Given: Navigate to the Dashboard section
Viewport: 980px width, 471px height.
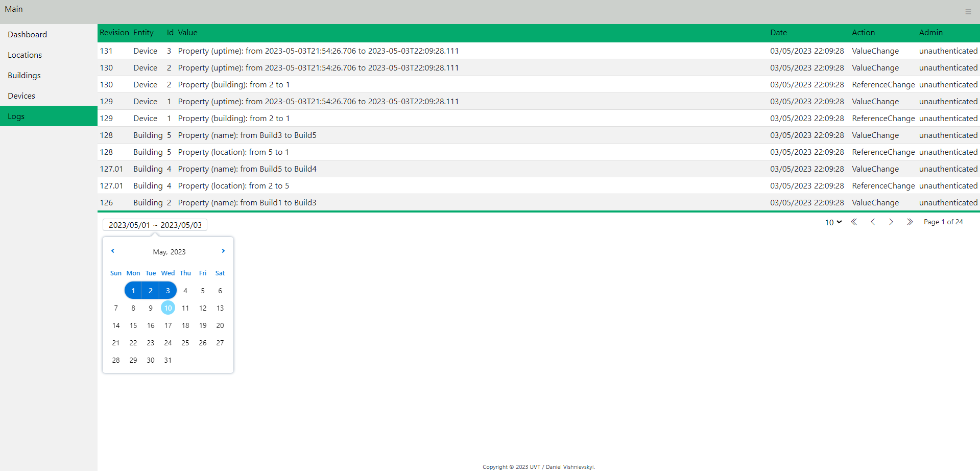Looking at the screenshot, I should coord(27,34).
